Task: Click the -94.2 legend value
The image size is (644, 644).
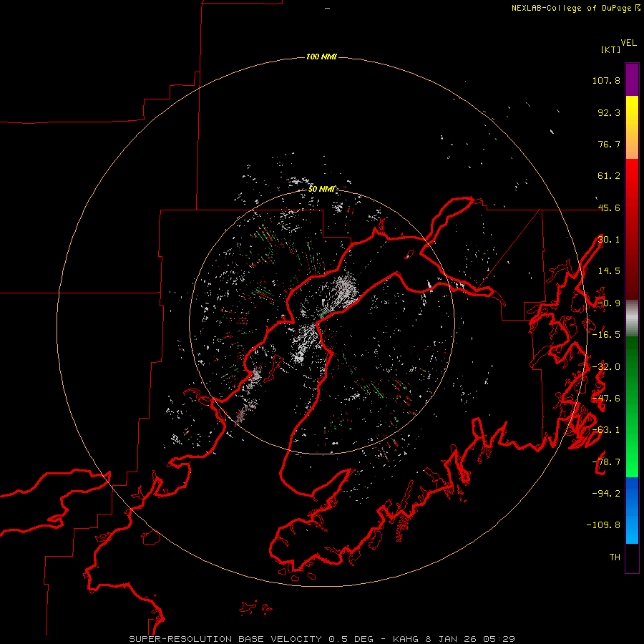Action: 606,494
